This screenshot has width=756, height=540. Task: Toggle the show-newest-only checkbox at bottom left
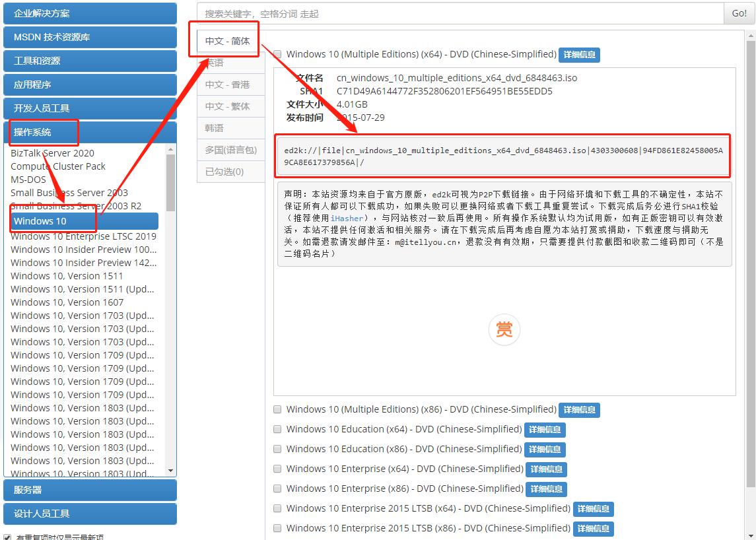coord(7,537)
